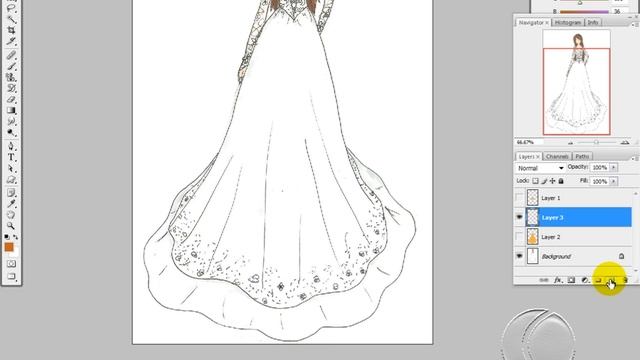Toggle lock image pixels

[544, 181]
